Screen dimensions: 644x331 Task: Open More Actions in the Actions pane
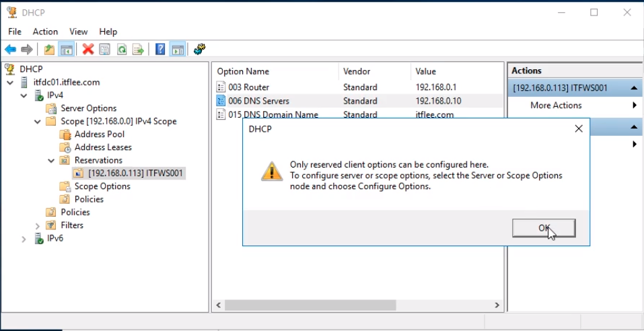tap(556, 105)
